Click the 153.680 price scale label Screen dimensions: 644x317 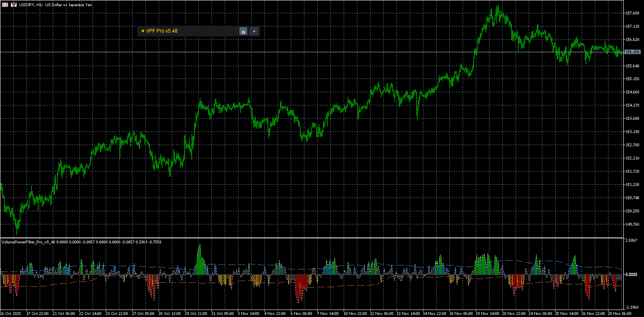[x=632, y=119]
